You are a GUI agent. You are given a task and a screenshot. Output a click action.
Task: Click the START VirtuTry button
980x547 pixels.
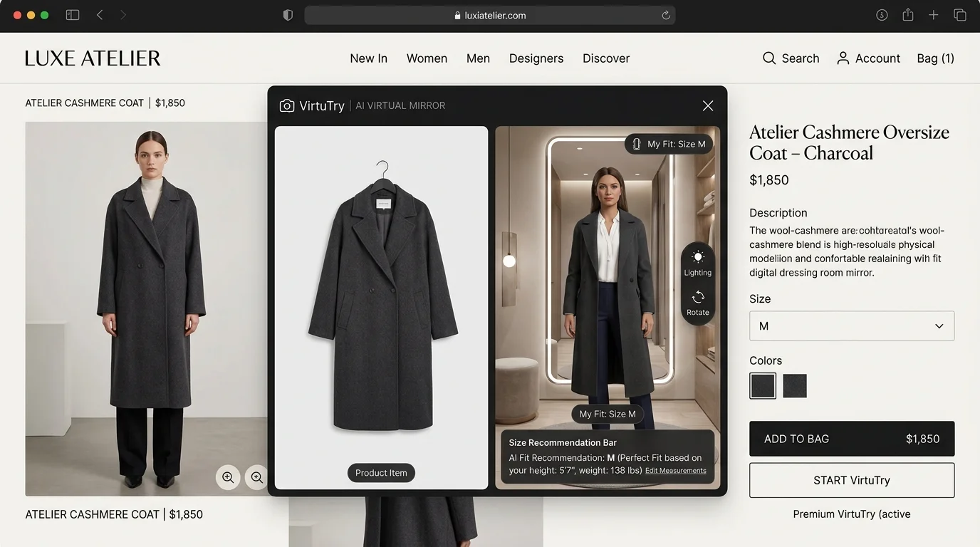coord(852,480)
